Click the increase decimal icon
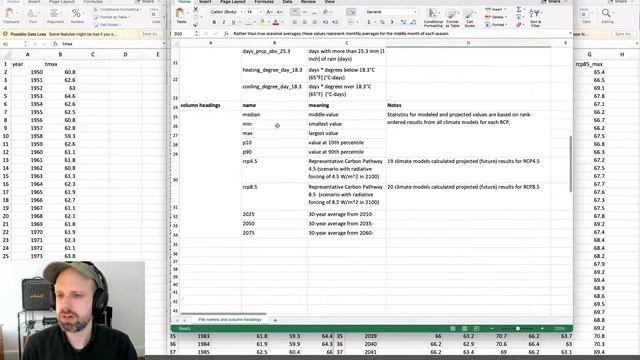Screen dimensions: 640x360 pyautogui.click(x=403, y=22)
